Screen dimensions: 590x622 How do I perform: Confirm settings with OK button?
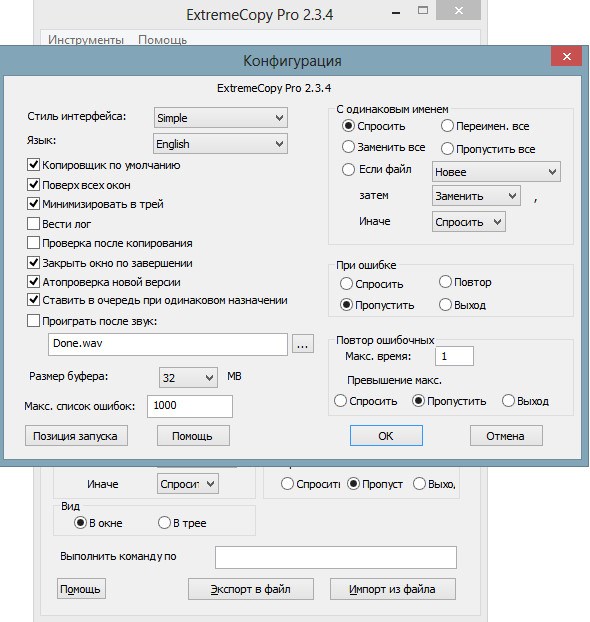(x=386, y=436)
